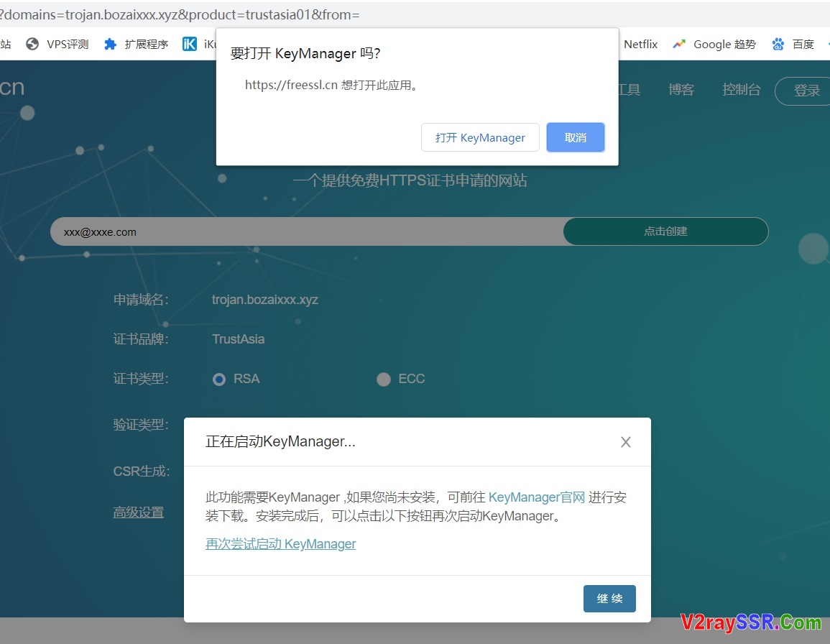Open the 验证类型 options
Screen dimensions: 830x644
(x=141, y=424)
